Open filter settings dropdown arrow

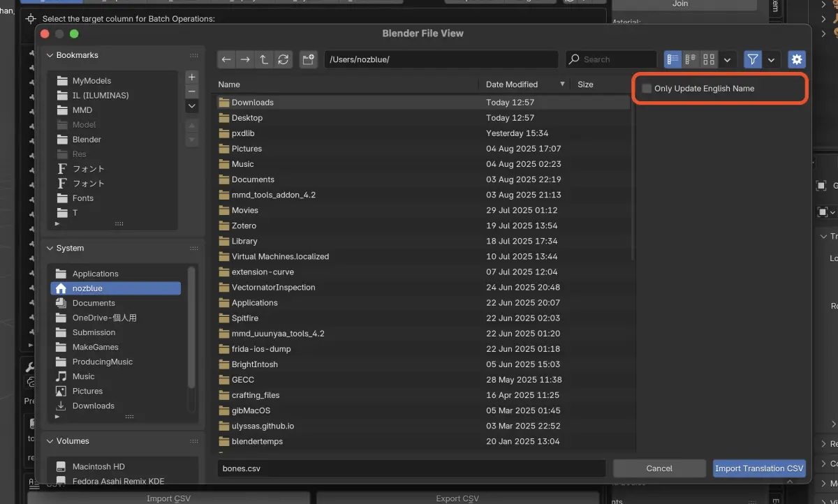(771, 60)
